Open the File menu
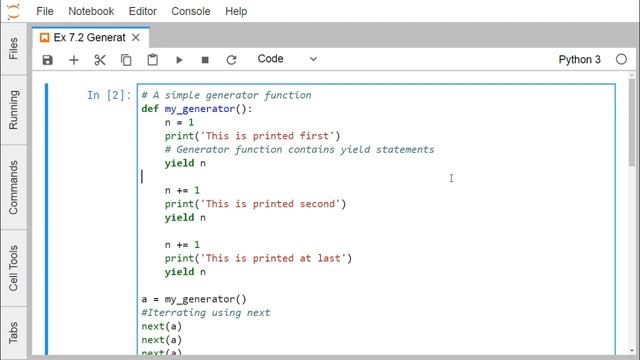 click(x=45, y=11)
